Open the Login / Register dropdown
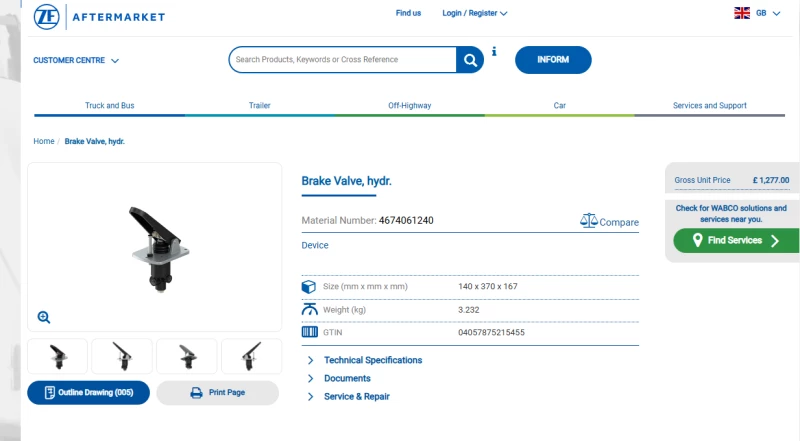 tap(474, 13)
